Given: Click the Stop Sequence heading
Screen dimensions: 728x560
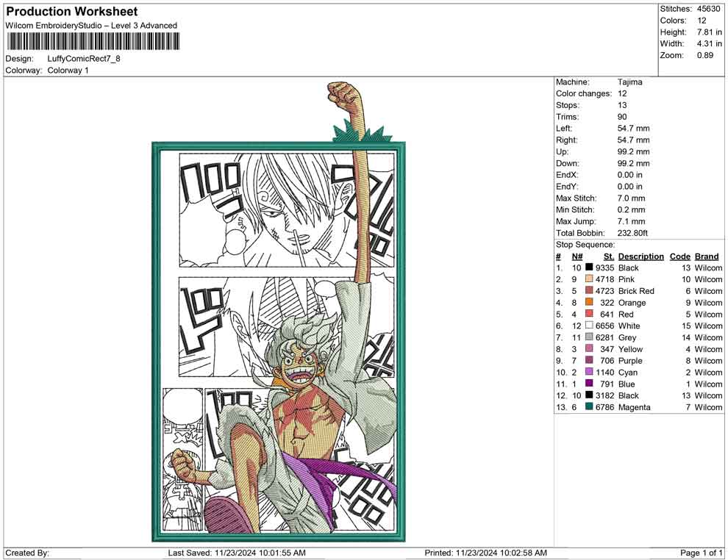Looking at the screenshot, I should pos(585,245).
